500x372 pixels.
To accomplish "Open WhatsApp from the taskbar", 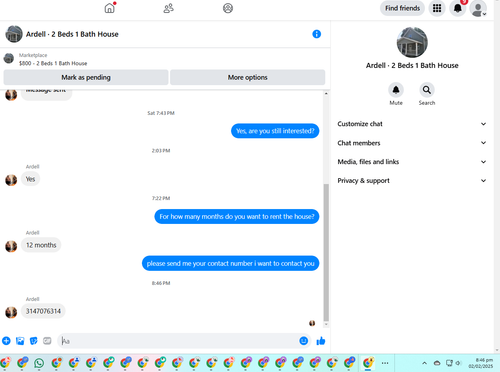I will click(39, 363).
